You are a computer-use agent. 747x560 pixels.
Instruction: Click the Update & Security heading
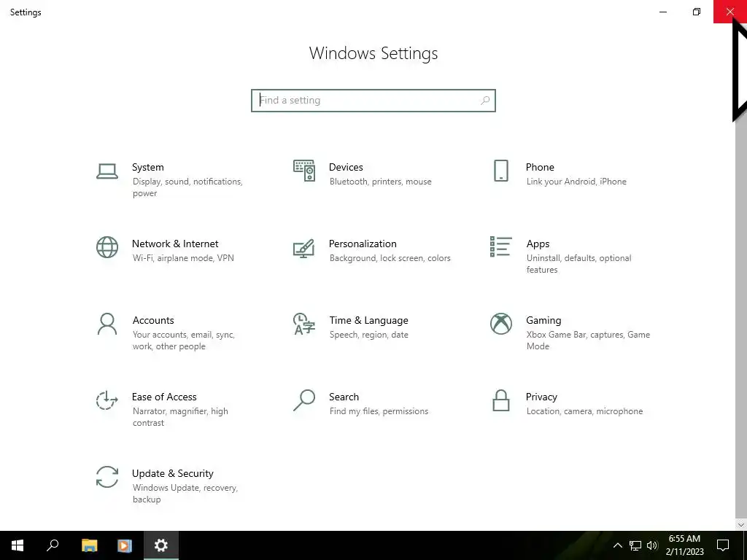(x=173, y=474)
